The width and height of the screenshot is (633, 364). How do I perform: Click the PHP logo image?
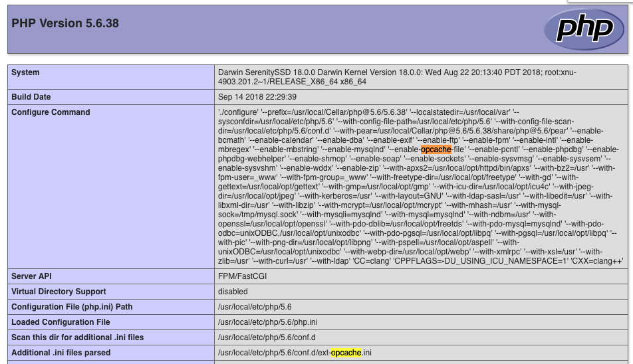click(x=584, y=29)
